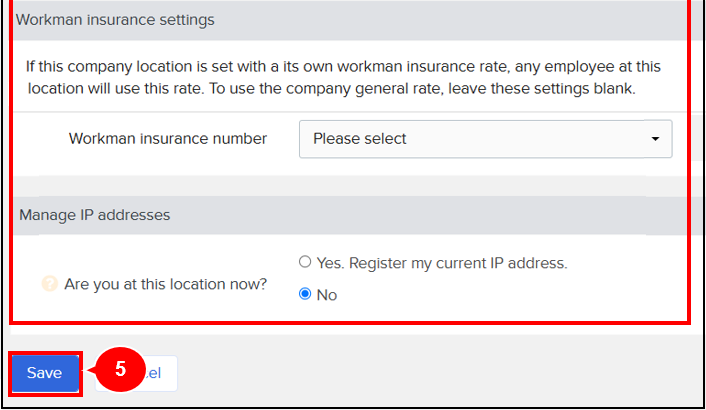Select the 'No' radio button
The height and width of the screenshot is (410, 706).
click(305, 294)
